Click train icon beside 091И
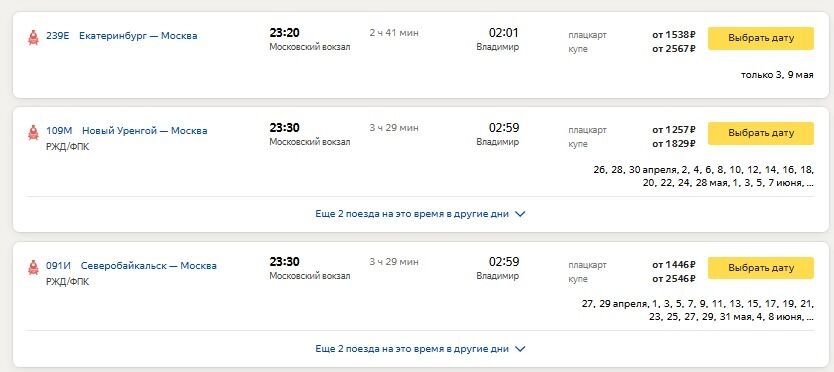The height and width of the screenshot is (372, 834). click(x=34, y=267)
